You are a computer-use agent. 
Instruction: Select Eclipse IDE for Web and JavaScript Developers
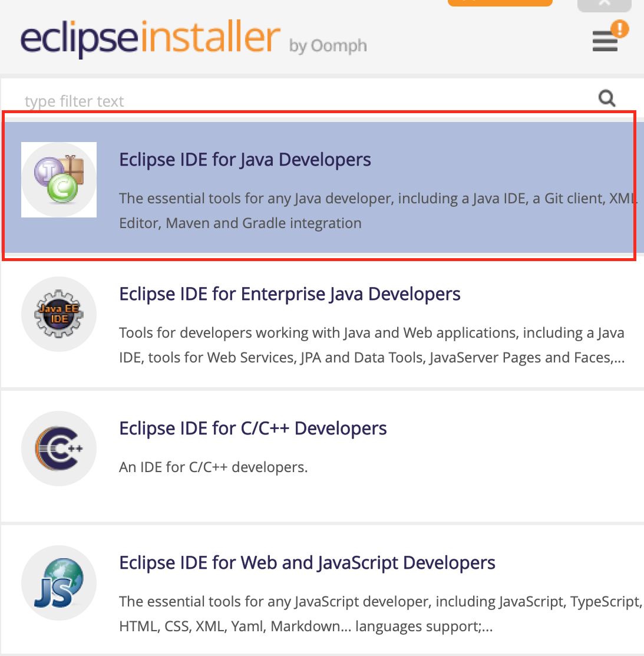[x=322, y=590]
